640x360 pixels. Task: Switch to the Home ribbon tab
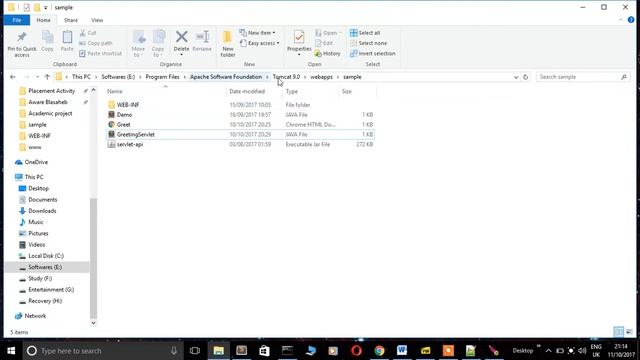(x=43, y=20)
